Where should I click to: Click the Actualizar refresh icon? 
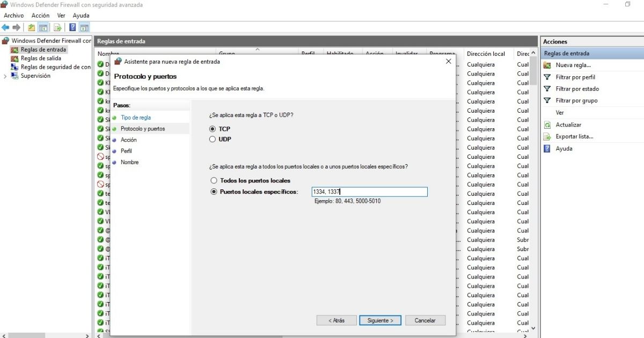coord(547,125)
